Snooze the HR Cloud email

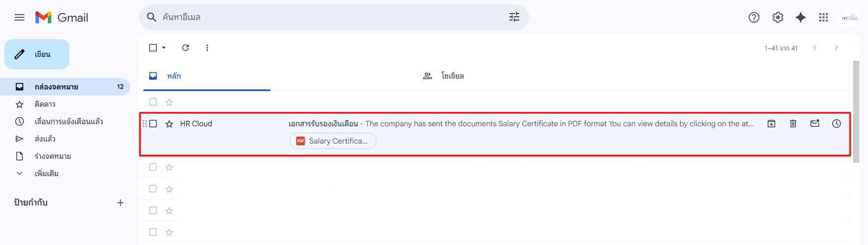click(837, 124)
